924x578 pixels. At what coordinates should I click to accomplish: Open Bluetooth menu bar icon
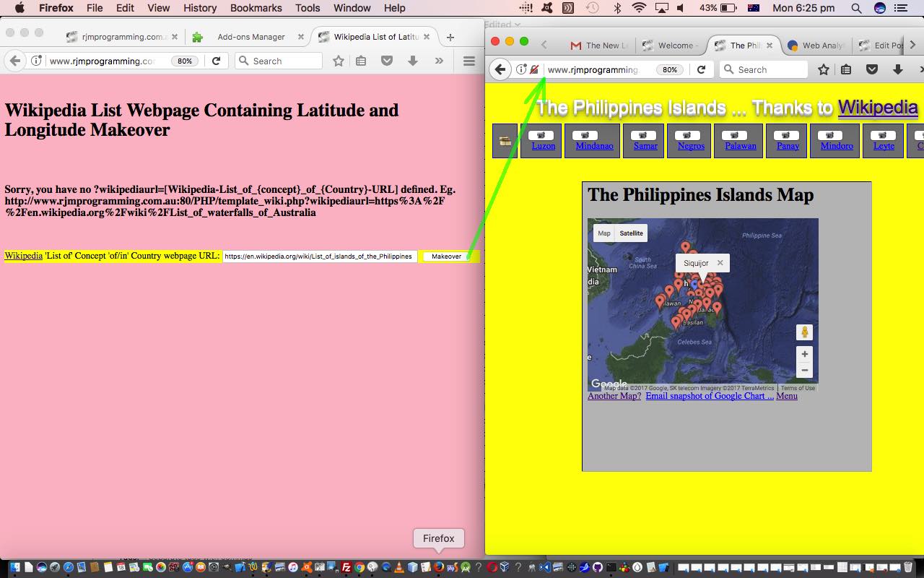[616, 8]
